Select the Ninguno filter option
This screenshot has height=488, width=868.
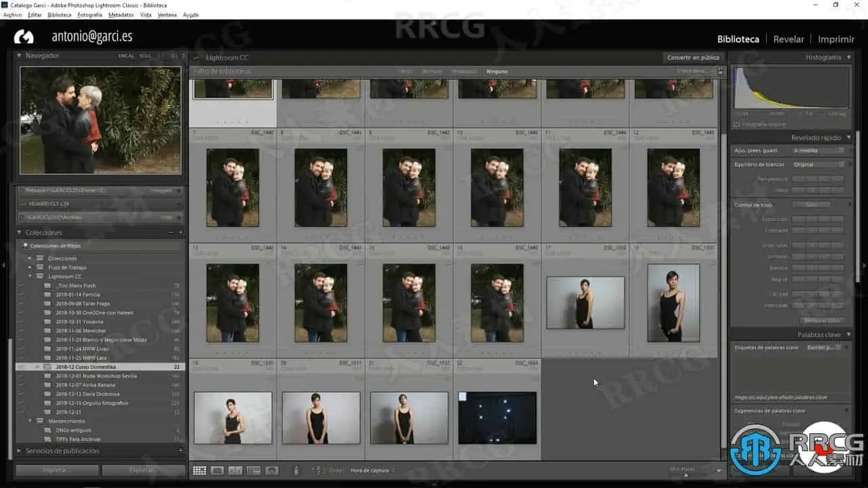(x=496, y=71)
